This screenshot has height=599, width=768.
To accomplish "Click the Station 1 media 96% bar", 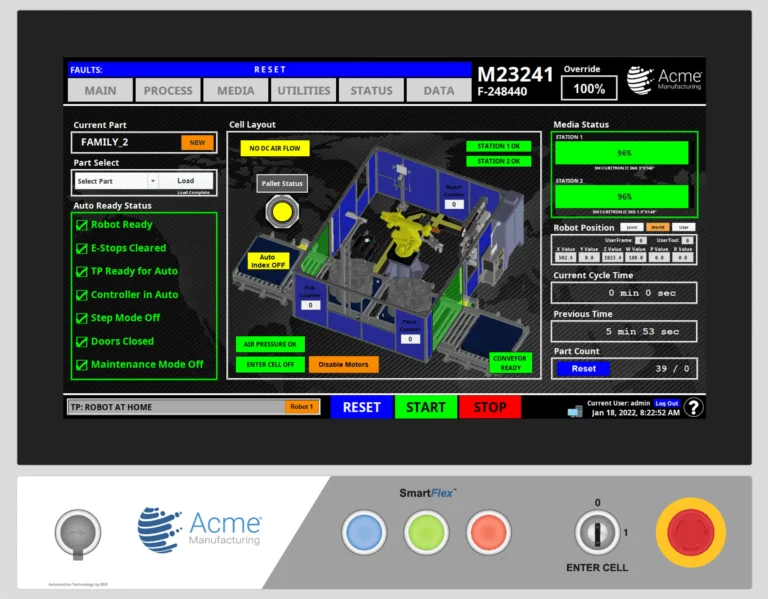I will 622,153.
